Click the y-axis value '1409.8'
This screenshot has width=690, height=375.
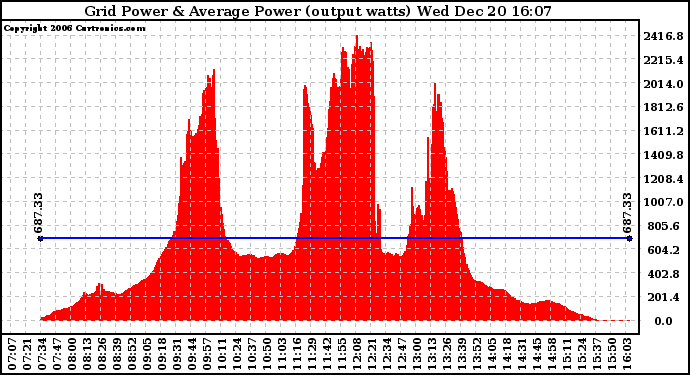coord(663,155)
